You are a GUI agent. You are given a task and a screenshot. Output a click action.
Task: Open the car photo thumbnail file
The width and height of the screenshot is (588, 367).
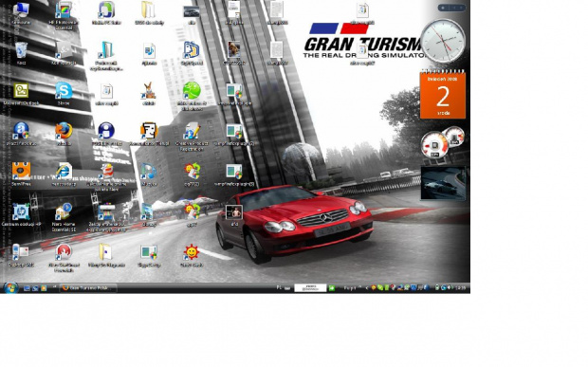coord(192,12)
